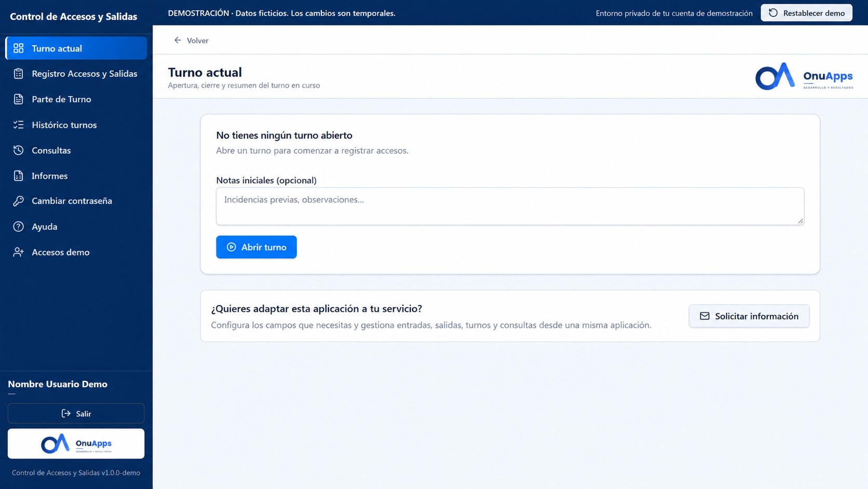Click the play icon in Abrir turno

tap(232, 247)
